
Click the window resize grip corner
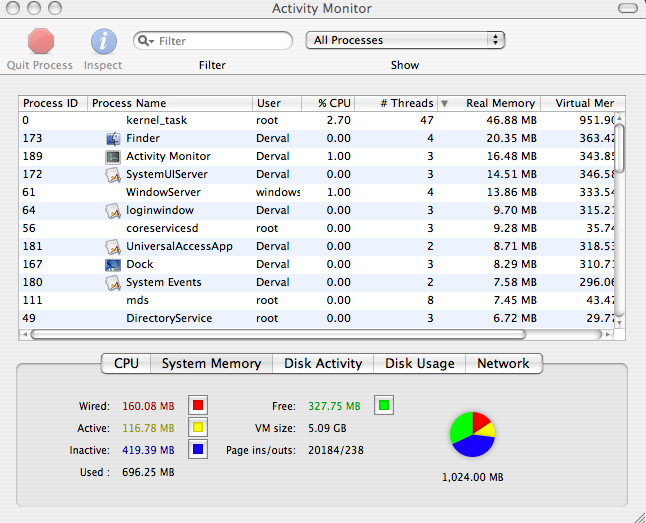pos(640,517)
